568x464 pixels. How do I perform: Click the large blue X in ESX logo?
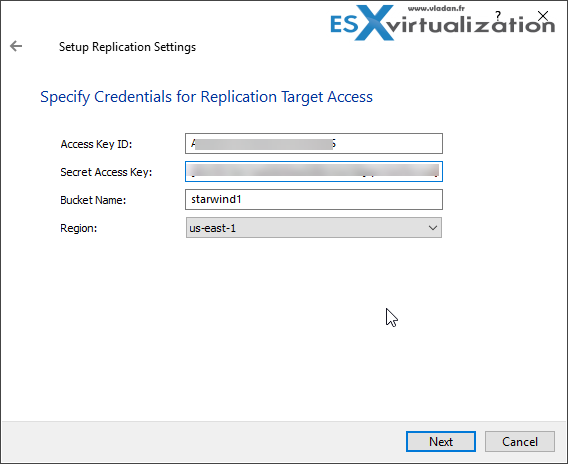(x=375, y=22)
